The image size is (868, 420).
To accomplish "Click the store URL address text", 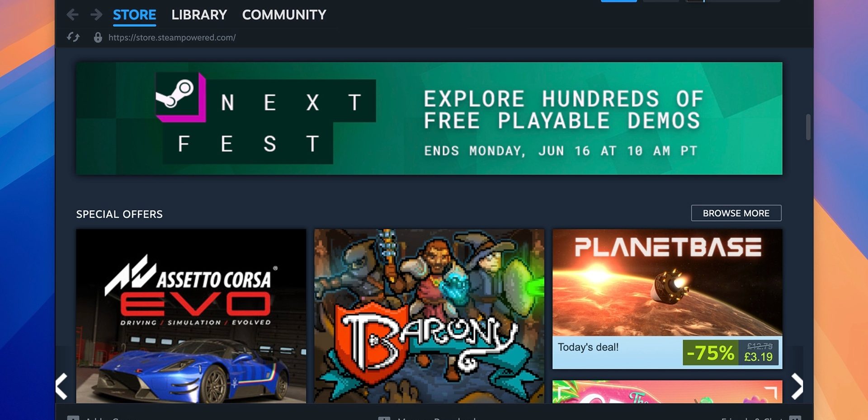I will (x=172, y=37).
